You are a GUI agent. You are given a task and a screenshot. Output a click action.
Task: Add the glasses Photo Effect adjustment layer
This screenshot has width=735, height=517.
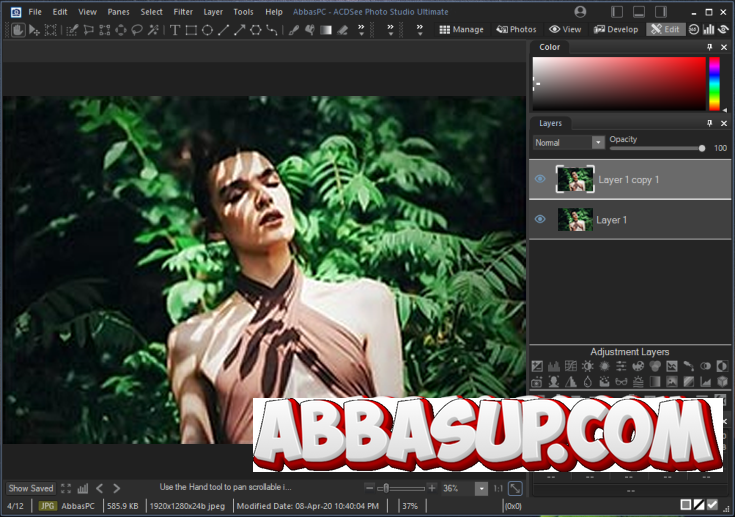(621, 382)
